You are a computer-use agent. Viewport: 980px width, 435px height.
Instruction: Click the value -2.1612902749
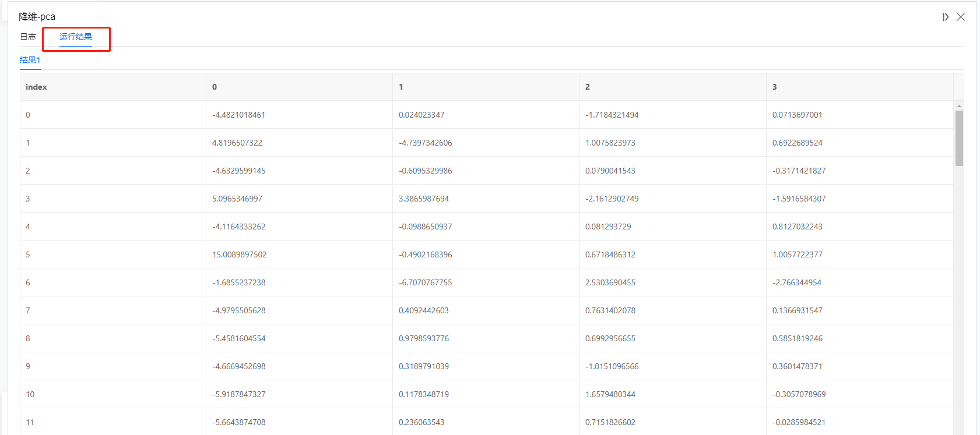(x=612, y=199)
